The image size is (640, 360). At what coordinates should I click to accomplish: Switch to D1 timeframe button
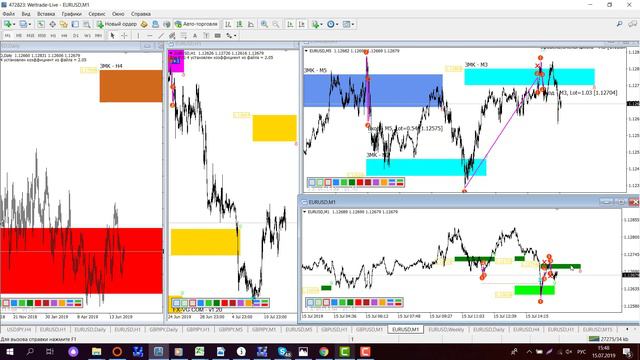76,36
